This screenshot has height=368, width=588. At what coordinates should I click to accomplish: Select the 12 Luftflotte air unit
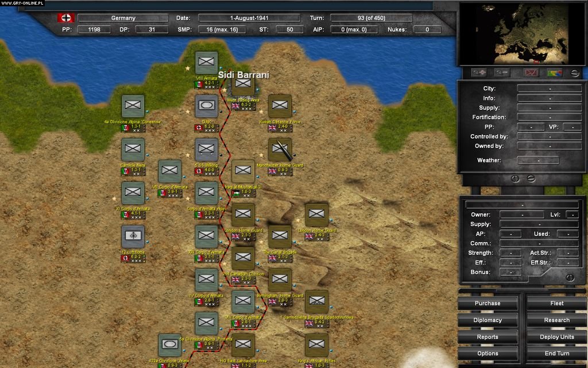133,236
